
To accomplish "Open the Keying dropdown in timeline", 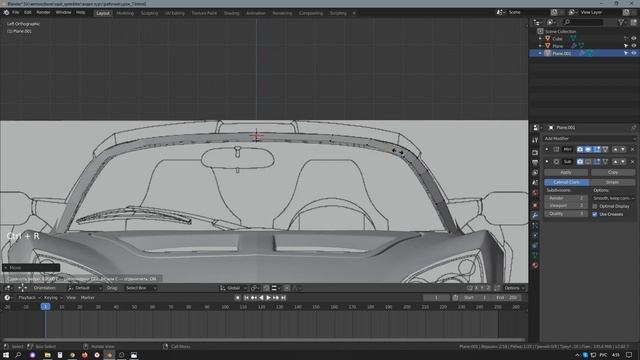I will pos(53,298).
